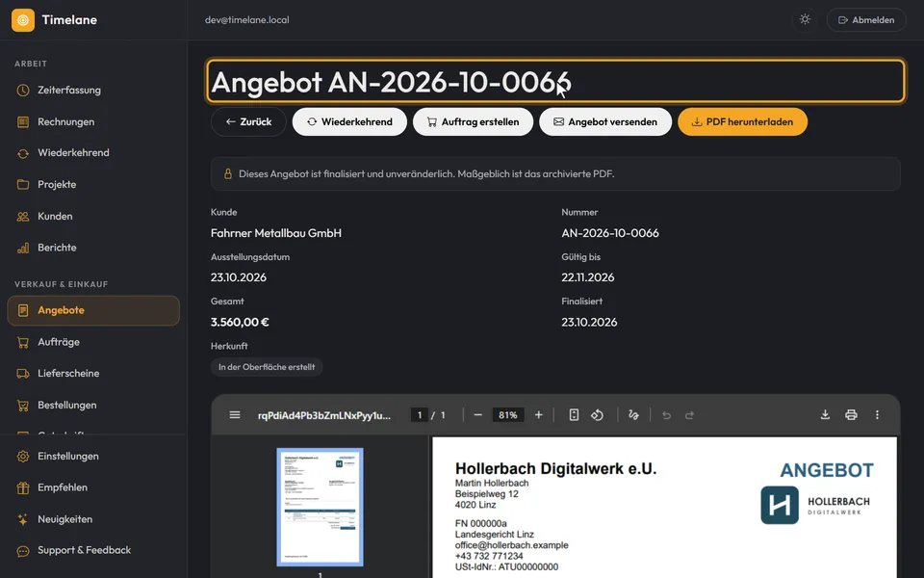Open Einstellungen in the sidebar
This screenshot has width=924, height=578.
[x=93, y=456]
